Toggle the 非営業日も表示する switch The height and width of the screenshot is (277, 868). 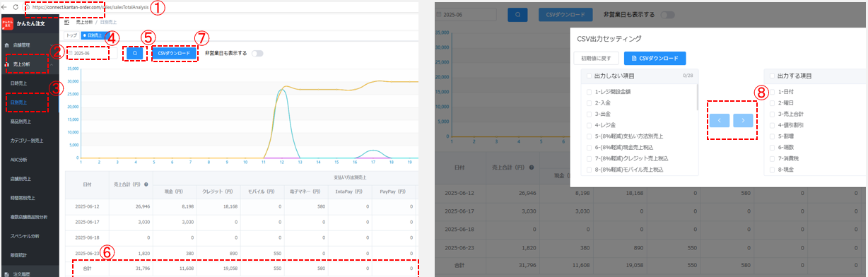[x=258, y=53]
